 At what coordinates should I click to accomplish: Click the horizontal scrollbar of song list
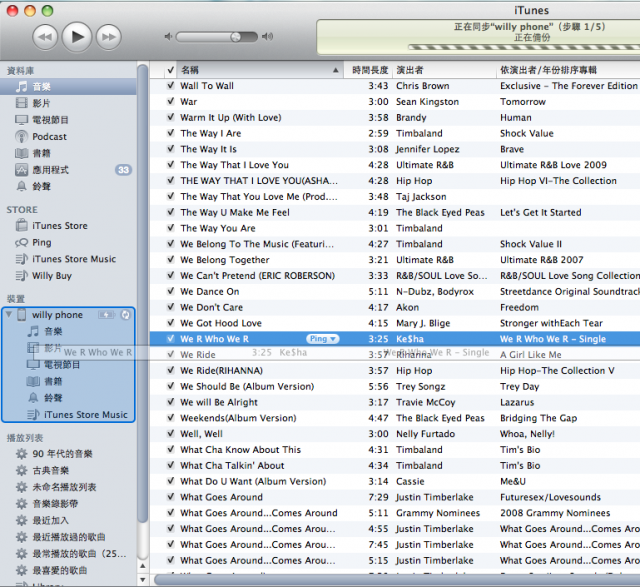(397, 579)
